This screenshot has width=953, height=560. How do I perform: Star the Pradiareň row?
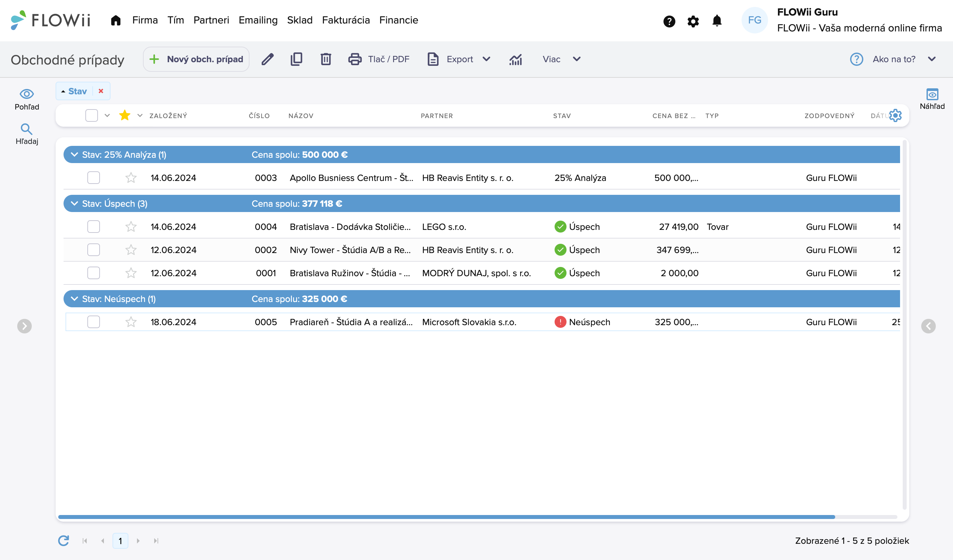131,322
